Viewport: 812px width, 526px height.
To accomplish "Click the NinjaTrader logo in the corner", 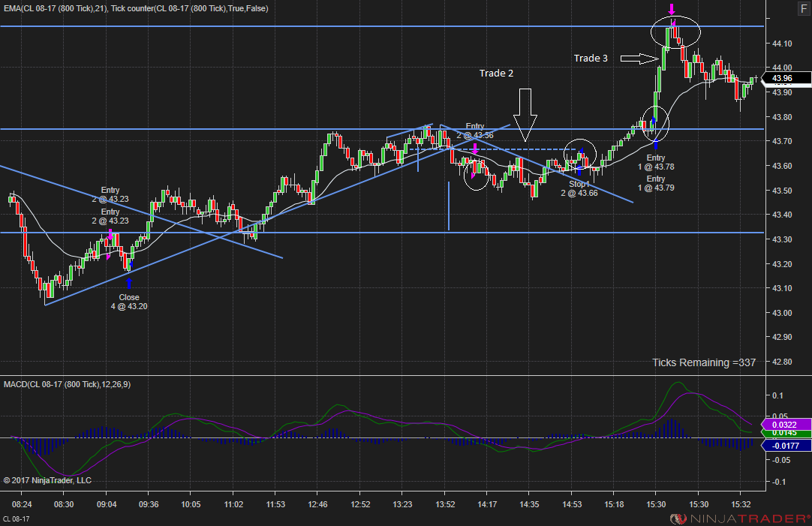I will (740, 518).
